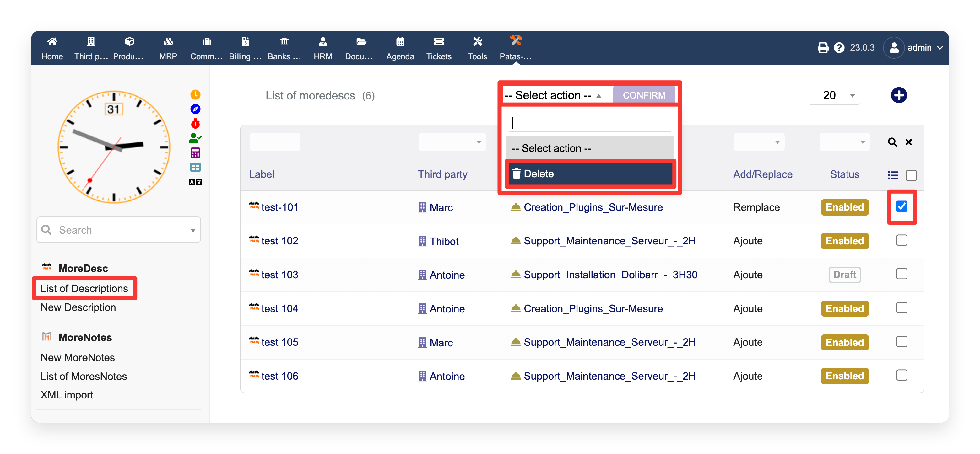
Task: Choose the '-- Select action --' option
Action: click(590, 148)
